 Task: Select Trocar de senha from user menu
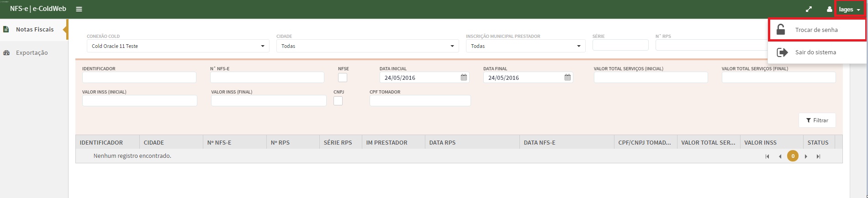[x=816, y=30]
